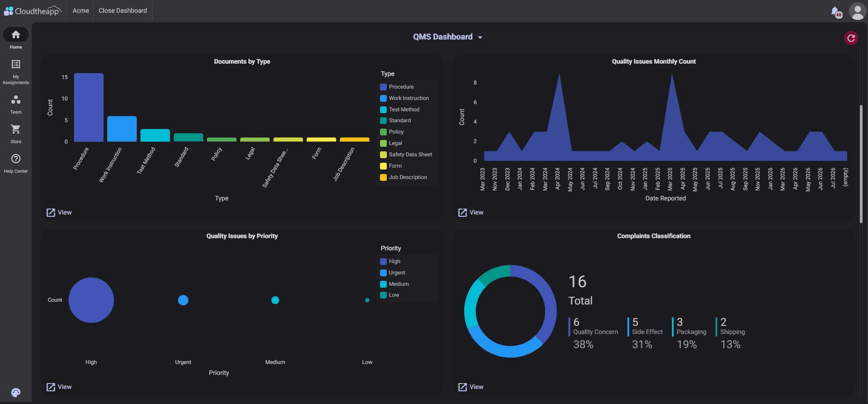This screenshot has height=404, width=868.
Task: Toggle Work Instruction legend entry
Action: [x=404, y=98]
